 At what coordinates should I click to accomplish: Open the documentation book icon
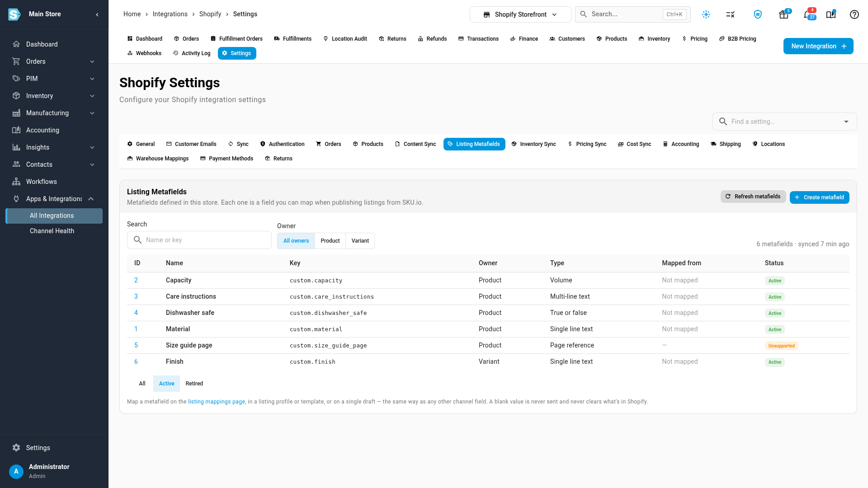[x=831, y=14]
